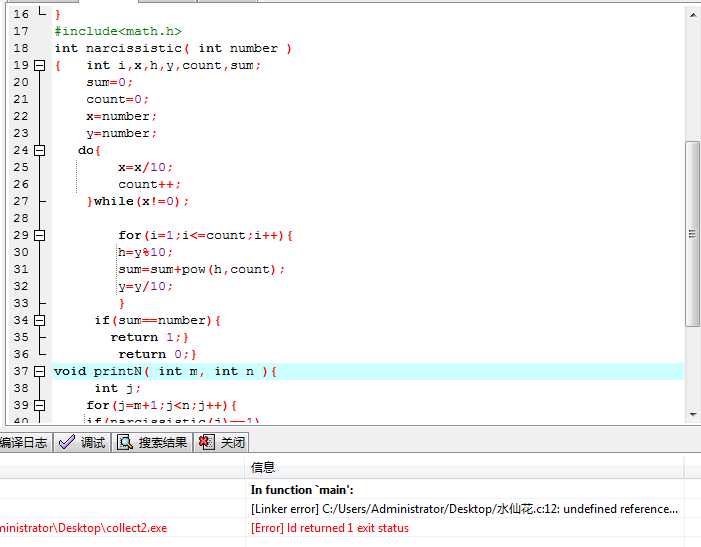
Task: Click the 关闭 close panel tab
Action: coord(221,442)
